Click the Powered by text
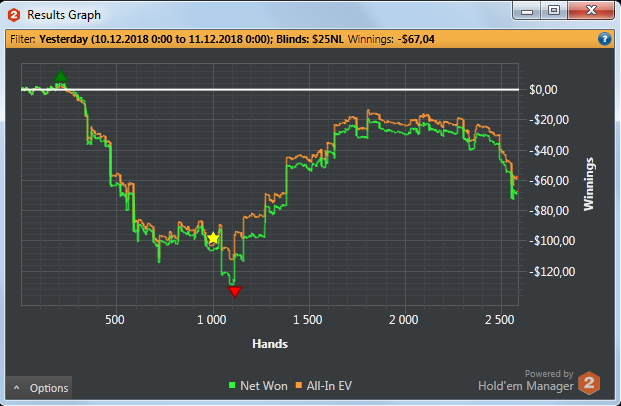 [x=549, y=374]
